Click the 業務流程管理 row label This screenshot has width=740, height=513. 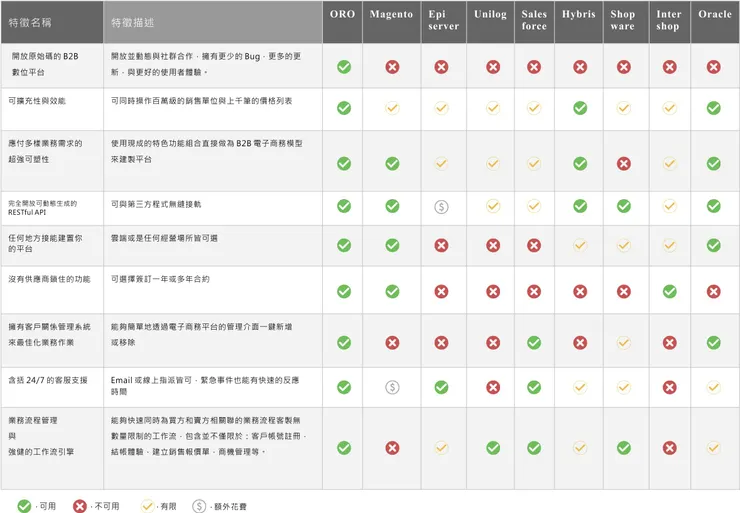tap(41, 436)
